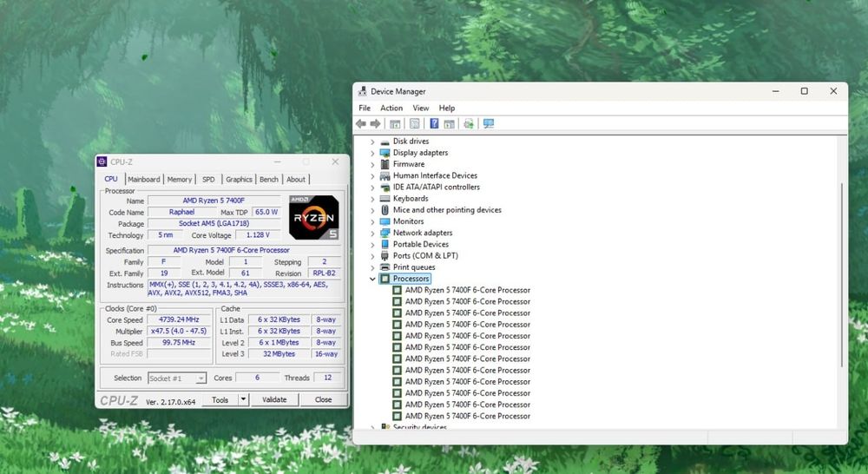Click the Ports (COM & LPT) icon

[385, 256]
